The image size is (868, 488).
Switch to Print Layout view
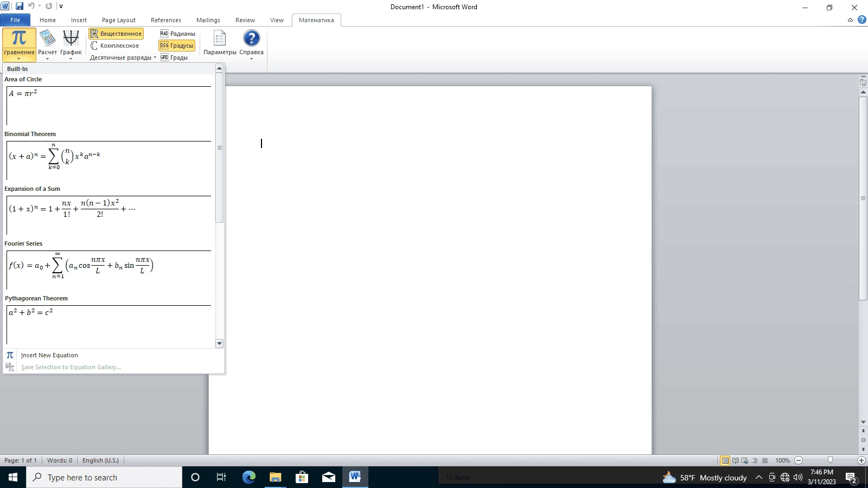click(x=725, y=460)
